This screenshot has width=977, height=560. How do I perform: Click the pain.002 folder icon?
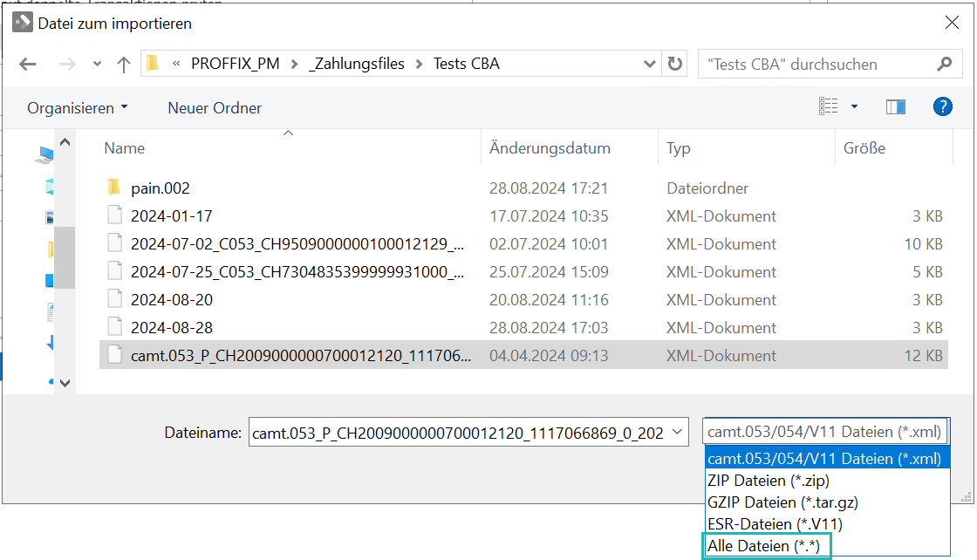coord(114,187)
